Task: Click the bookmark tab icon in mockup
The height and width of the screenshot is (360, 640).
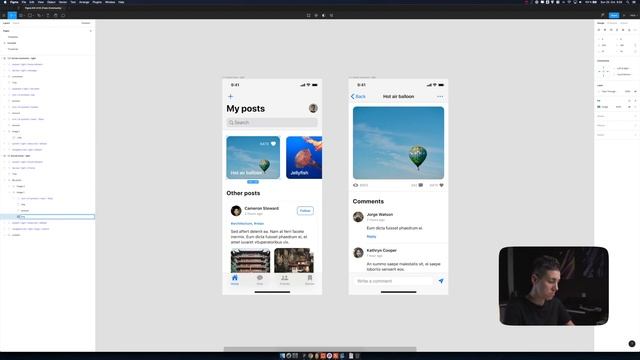Action: click(310, 278)
